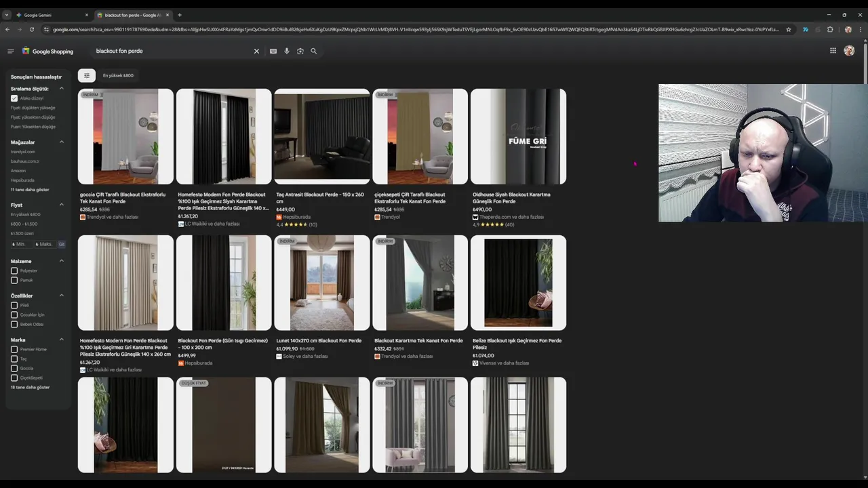
Task: Open Taç Antrasit Blackout Perde product title
Action: pyautogui.click(x=320, y=198)
